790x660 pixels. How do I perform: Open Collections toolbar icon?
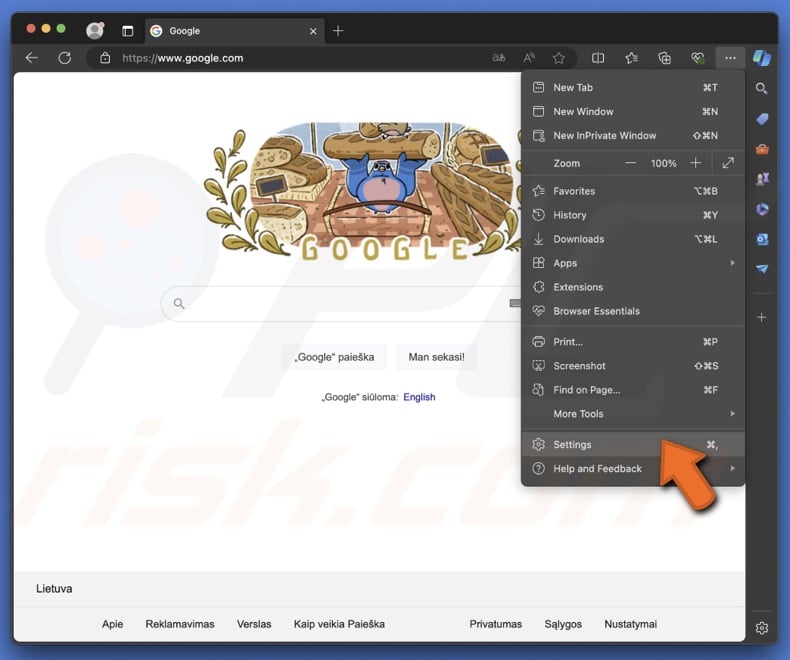[x=665, y=58]
